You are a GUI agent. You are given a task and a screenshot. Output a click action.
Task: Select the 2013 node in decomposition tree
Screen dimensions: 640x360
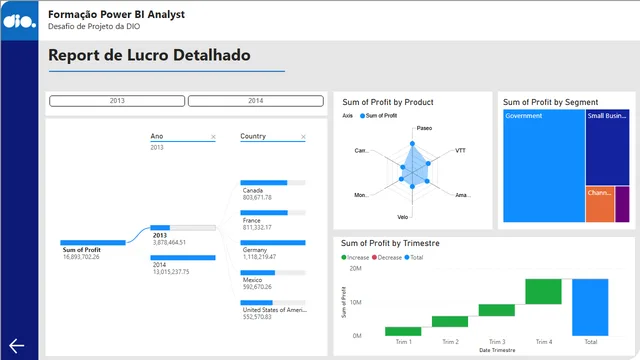pos(183,228)
